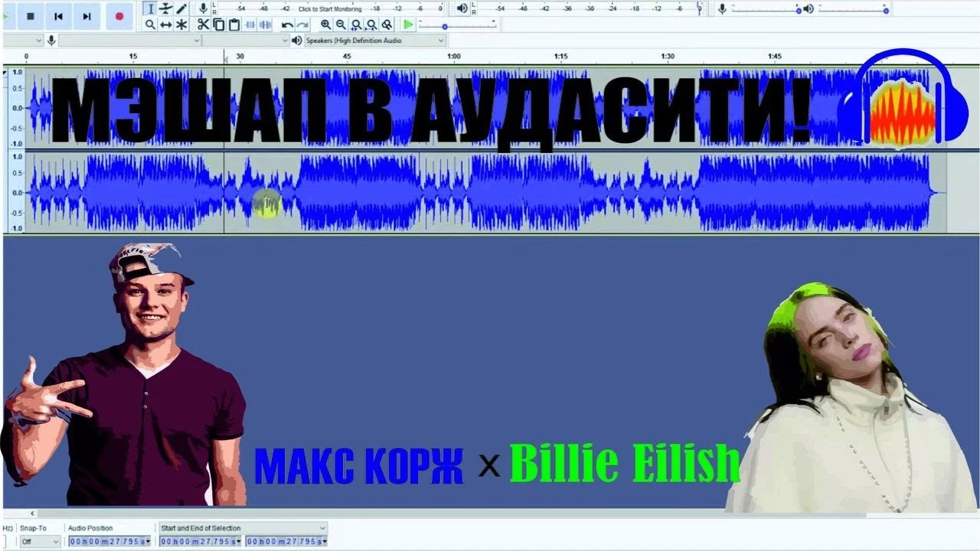Zoom in on the waveform
980x551 pixels.
pyautogui.click(x=325, y=24)
